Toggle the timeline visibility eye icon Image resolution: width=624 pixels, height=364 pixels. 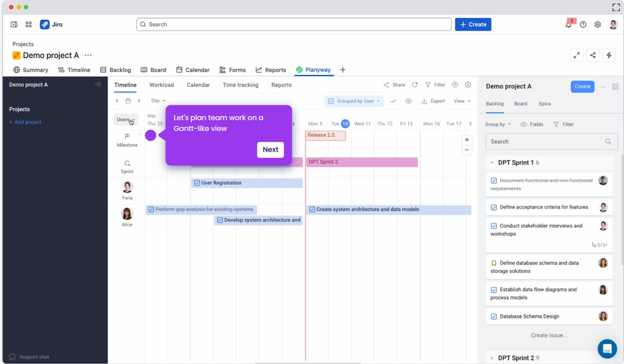[409, 101]
